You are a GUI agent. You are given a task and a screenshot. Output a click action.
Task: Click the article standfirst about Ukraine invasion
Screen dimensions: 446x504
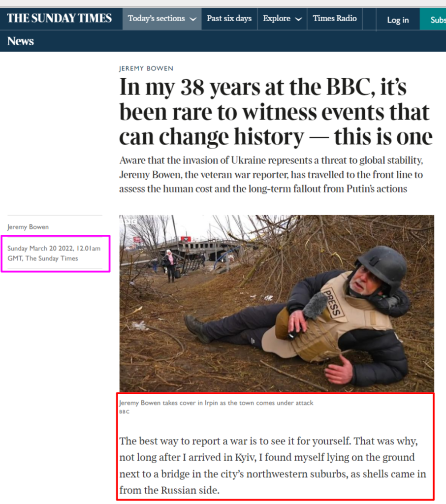(271, 175)
